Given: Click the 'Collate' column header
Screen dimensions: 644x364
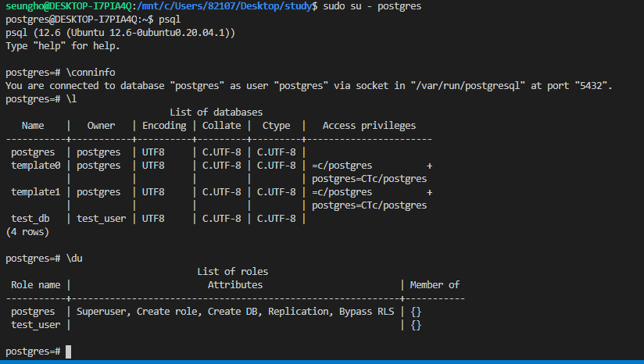Looking at the screenshot, I should tap(221, 126).
